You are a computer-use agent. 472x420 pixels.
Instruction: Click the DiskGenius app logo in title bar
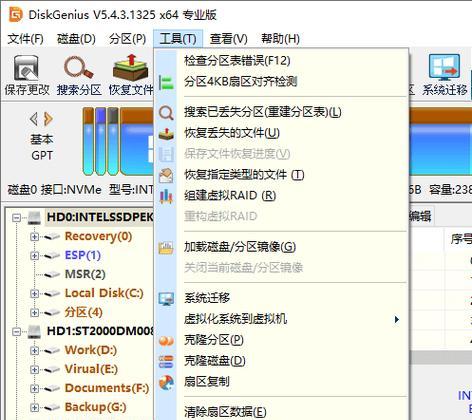tap(15, 15)
